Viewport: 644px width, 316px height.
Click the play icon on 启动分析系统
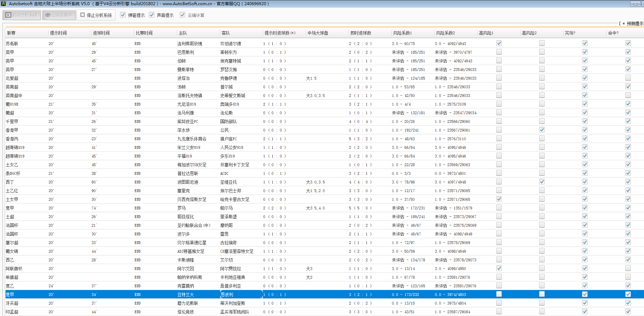pyautogui.click(x=9, y=15)
